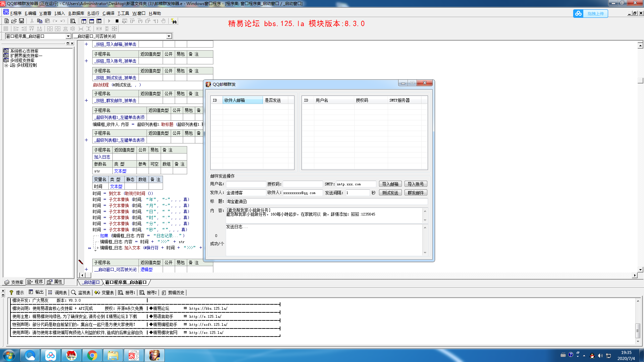Open the _启动窗口_可否被关闭 subroutine dropdown
Viewport: 644px width, 362px height.
tap(169, 36)
